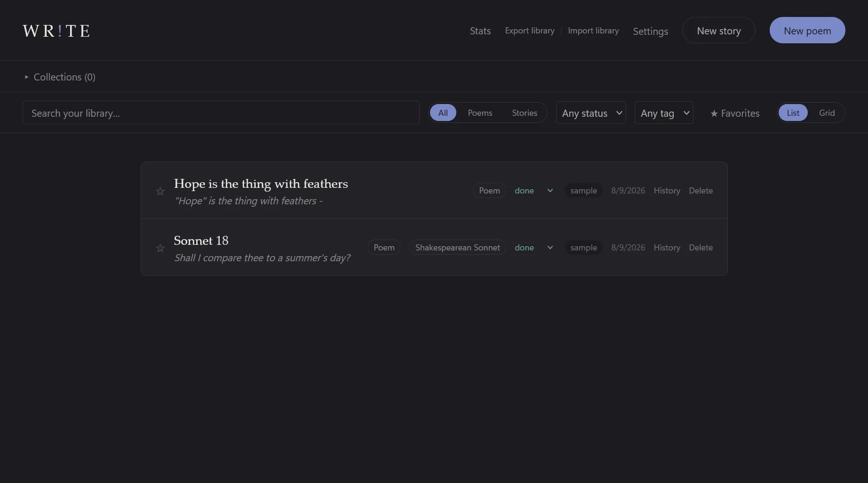
Task: Star the Sonnet 18 poem
Action: pyautogui.click(x=160, y=248)
